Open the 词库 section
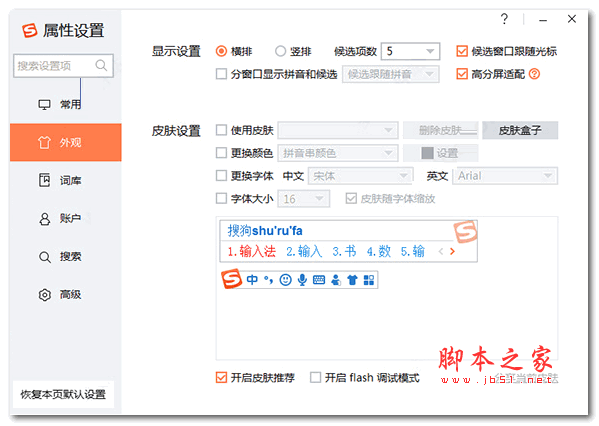The height and width of the screenshot is (426, 599). pyautogui.click(x=65, y=180)
